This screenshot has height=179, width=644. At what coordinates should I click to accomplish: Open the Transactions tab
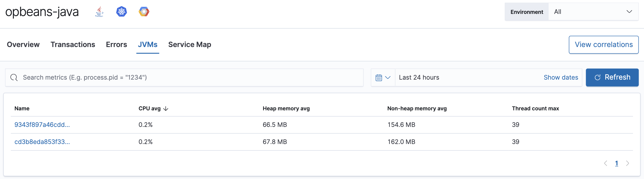(73, 44)
